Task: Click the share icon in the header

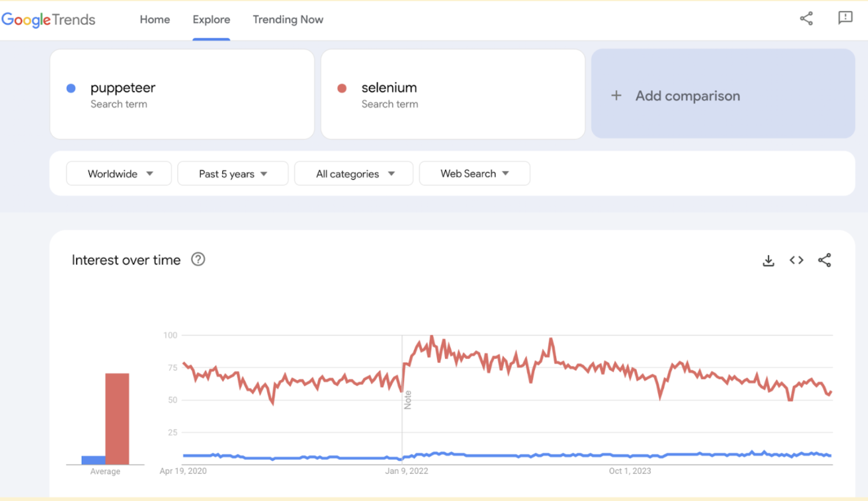Action: (806, 18)
